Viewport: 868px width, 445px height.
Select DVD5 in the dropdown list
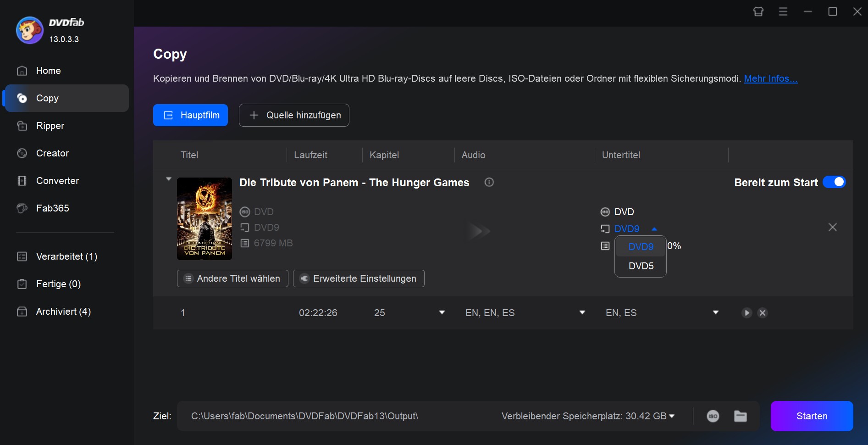click(x=641, y=266)
